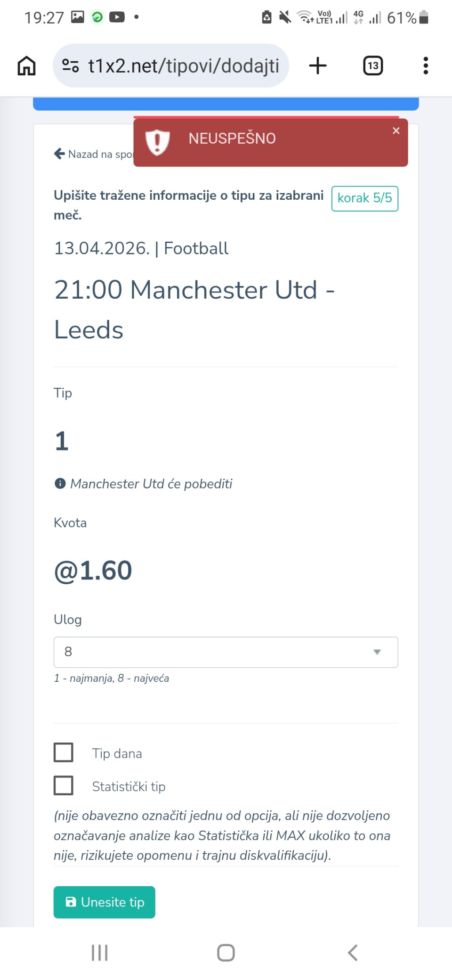This screenshot has width=452, height=980.
Task: Tap the info icon beside Manchester Utd tip
Action: click(x=60, y=483)
